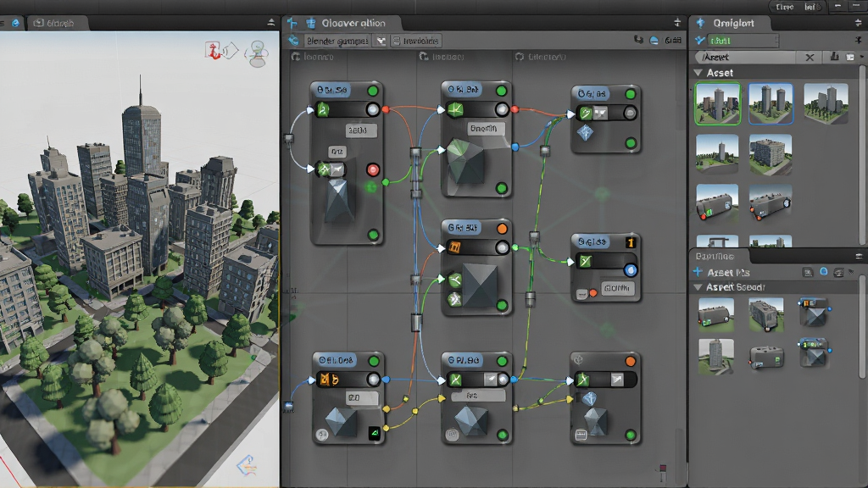Select the blue-outlined city asset thumbnail

tap(771, 103)
